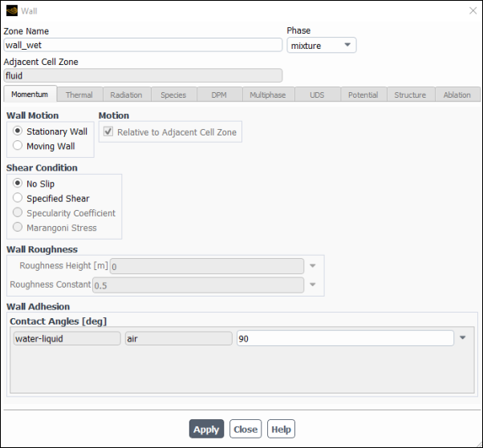Open the Roughness Constant dropdown arrow
The image size is (483, 448).
pos(313,285)
